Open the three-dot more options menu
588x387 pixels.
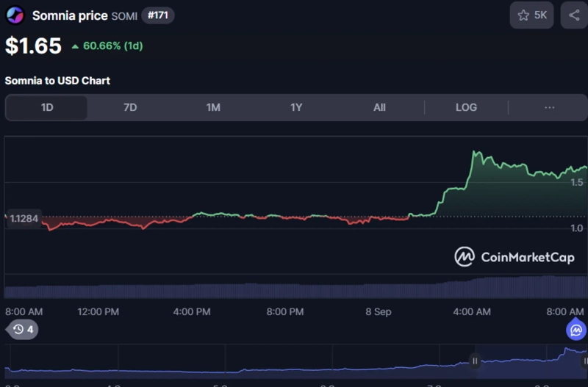[549, 107]
